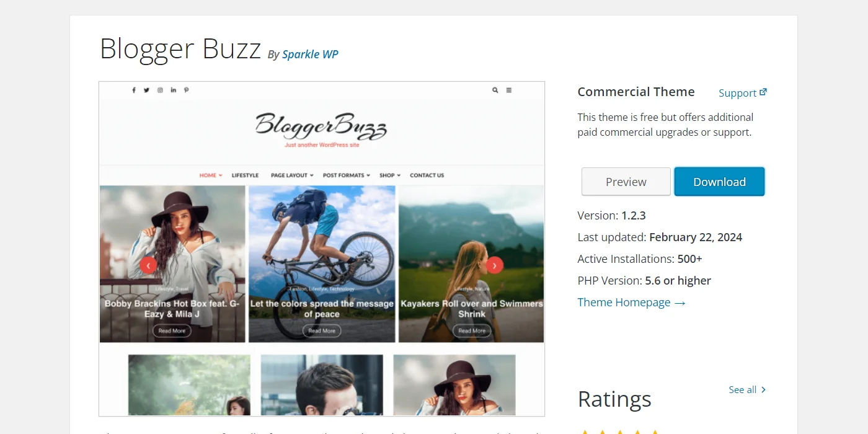Click the Facebook icon in theme preview

click(133, 90)
